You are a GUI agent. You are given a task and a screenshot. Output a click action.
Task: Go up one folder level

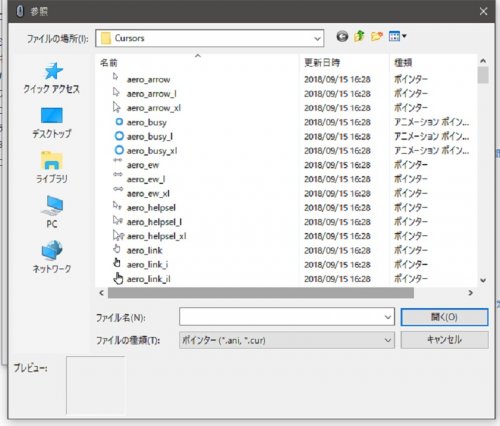point(359,36)
